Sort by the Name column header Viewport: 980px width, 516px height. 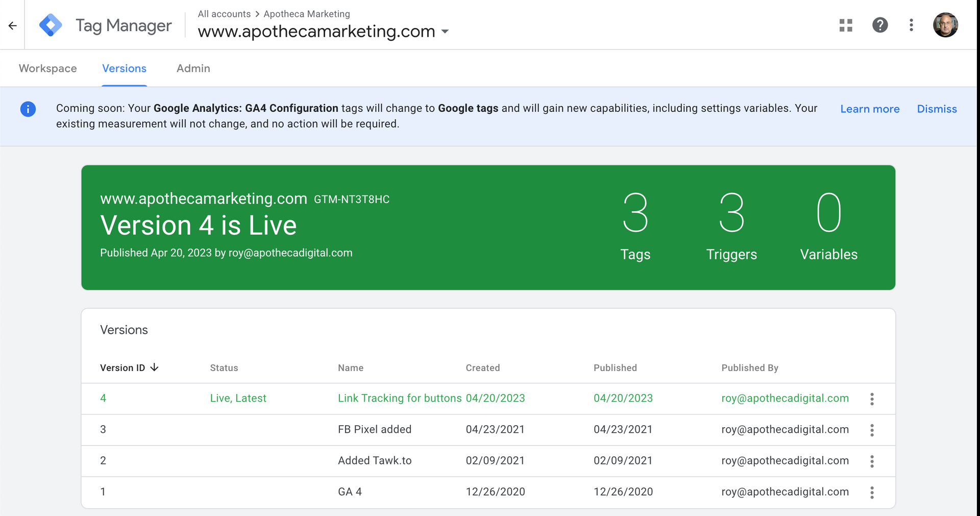(351, 368)
